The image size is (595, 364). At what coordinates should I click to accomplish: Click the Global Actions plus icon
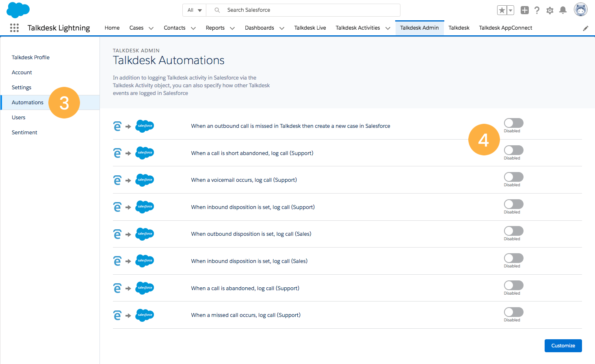(525, 10)
